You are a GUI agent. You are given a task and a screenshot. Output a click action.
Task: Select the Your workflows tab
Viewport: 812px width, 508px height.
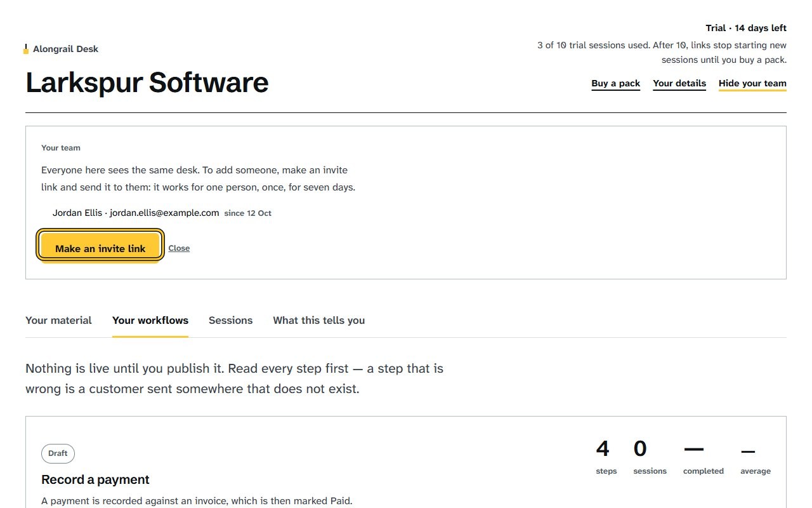(150, 320)
